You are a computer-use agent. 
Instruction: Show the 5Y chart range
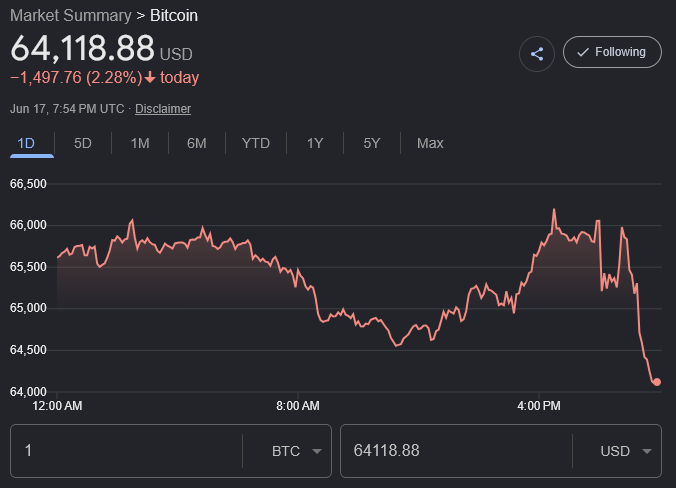pos(372,143)
